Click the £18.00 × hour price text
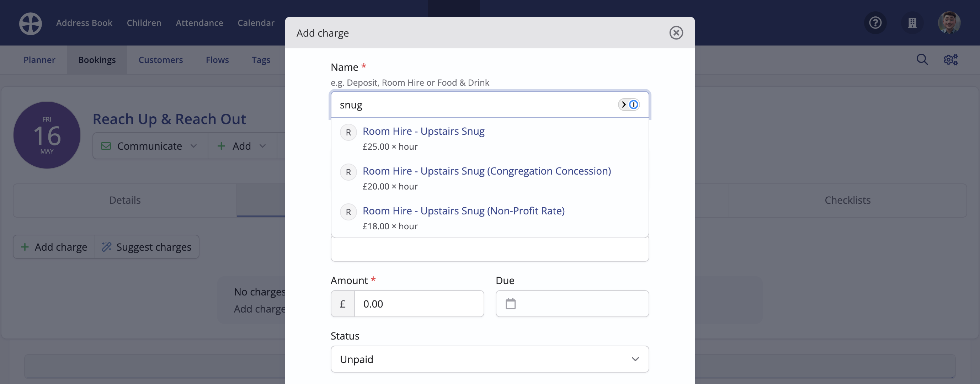The height and width of the screenshot is (384, 980). click(390, 226)
